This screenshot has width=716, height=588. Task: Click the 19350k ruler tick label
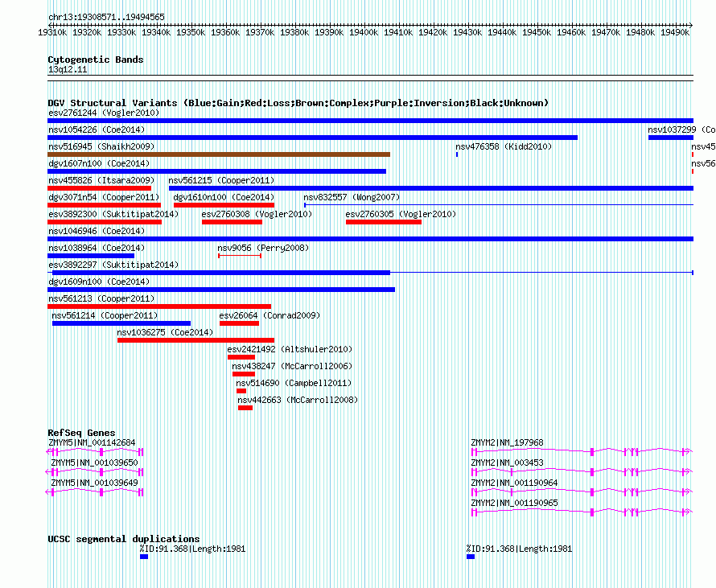(191, 32)
